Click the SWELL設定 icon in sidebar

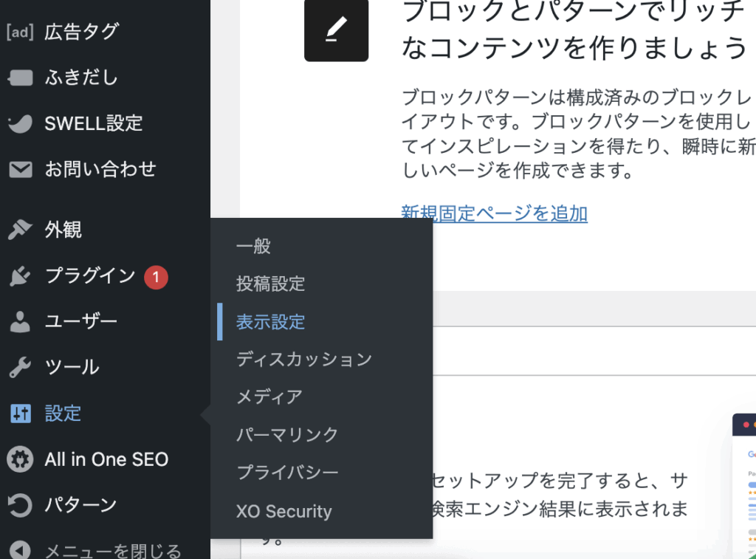[20, 124]
